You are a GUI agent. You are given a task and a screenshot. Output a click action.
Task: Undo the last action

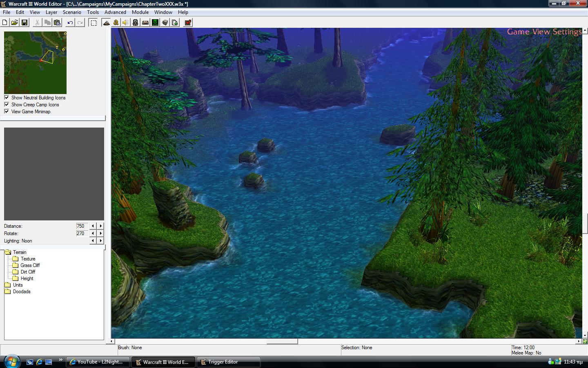pyautogui.click(x=70, y=22)
